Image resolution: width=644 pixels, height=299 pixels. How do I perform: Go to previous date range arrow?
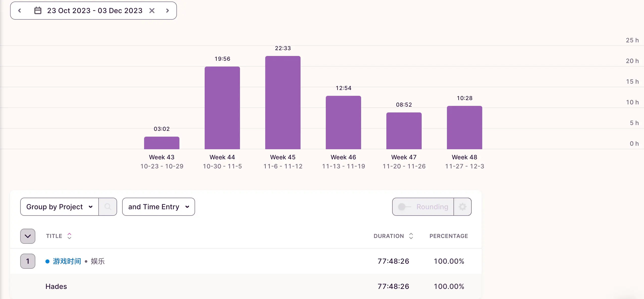tap(19, 11)
